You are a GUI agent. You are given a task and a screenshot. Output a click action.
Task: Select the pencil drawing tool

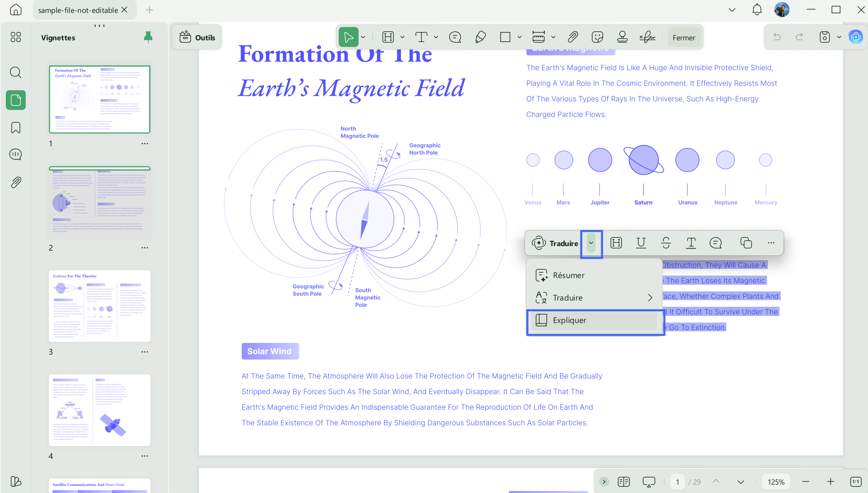tap(480, 37)
